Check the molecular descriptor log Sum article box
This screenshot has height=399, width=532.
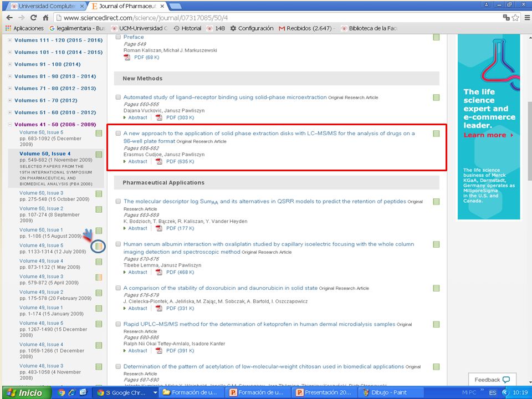pos(118,201)
